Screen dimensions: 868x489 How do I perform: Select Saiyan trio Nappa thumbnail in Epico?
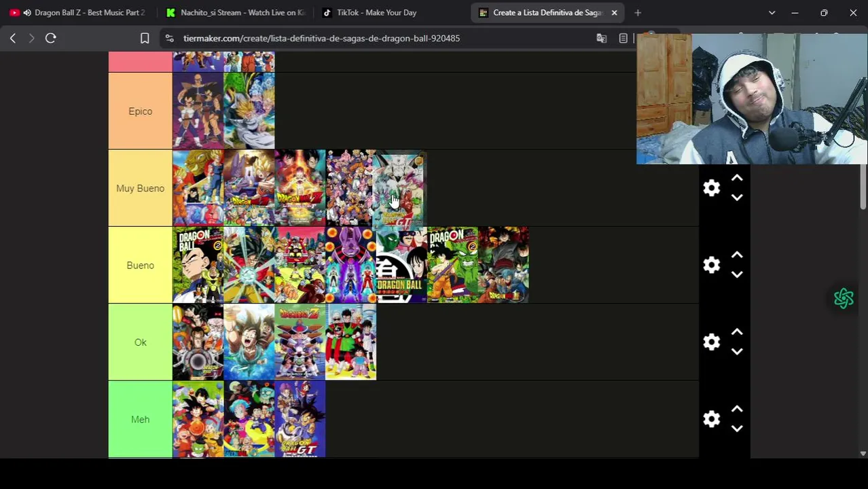198,111
